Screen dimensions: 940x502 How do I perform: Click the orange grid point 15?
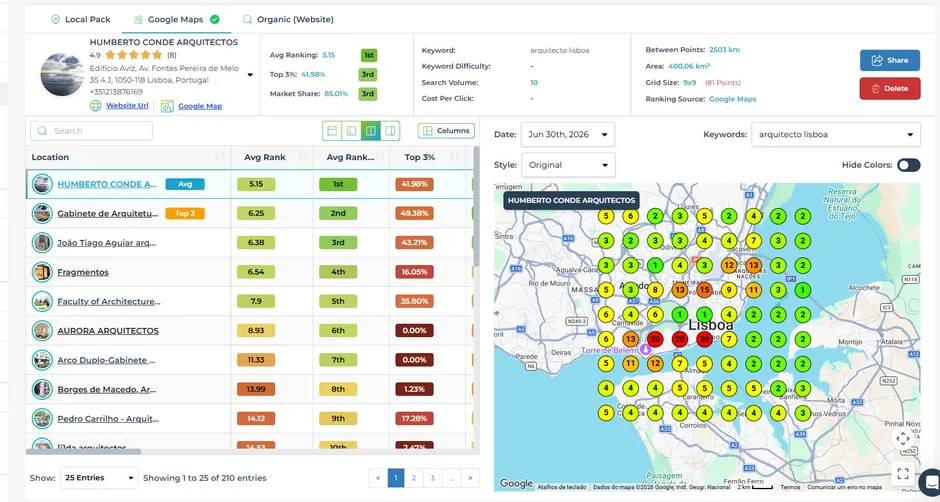click(704, 290)
